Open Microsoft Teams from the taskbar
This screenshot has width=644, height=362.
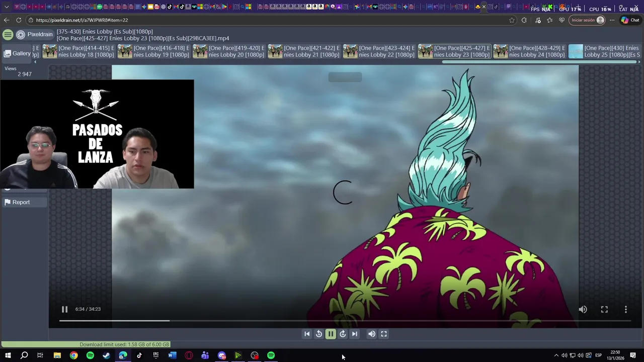click(205, 355)
